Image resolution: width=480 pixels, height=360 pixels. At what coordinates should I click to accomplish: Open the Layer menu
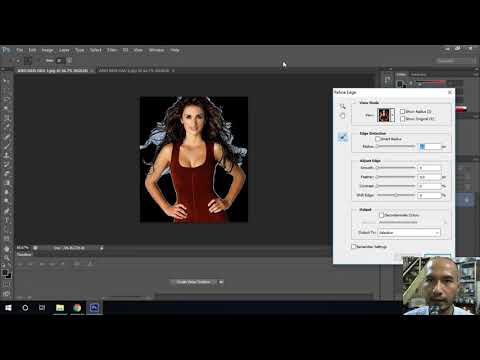point(64,50)
